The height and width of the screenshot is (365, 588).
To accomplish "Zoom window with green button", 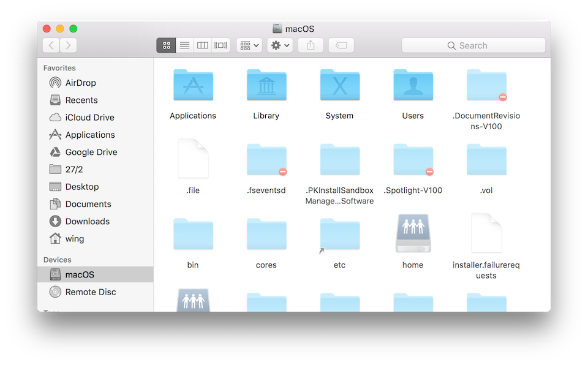I will [x=73, y=29].
